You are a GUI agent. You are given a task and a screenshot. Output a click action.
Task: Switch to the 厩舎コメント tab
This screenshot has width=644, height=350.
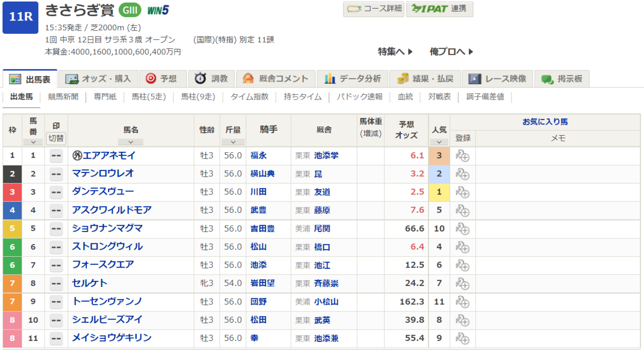point(276,79)
